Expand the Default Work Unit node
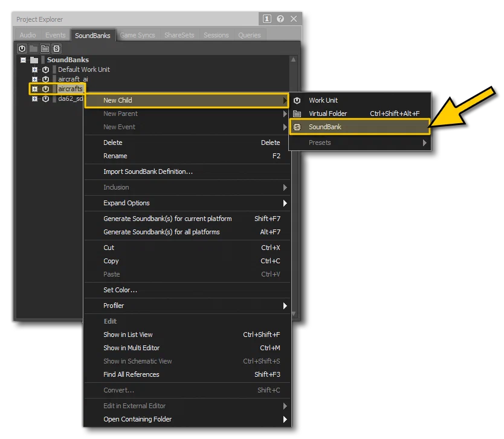 tap(34, 69)
